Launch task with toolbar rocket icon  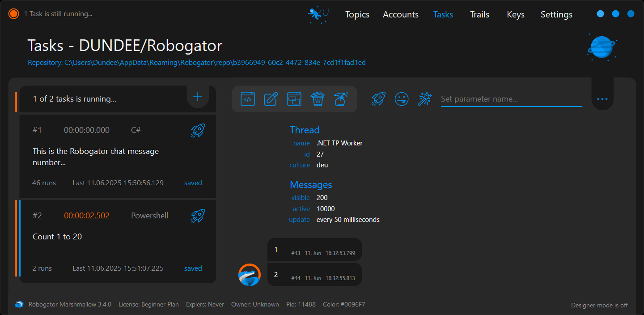click(378, 99)
